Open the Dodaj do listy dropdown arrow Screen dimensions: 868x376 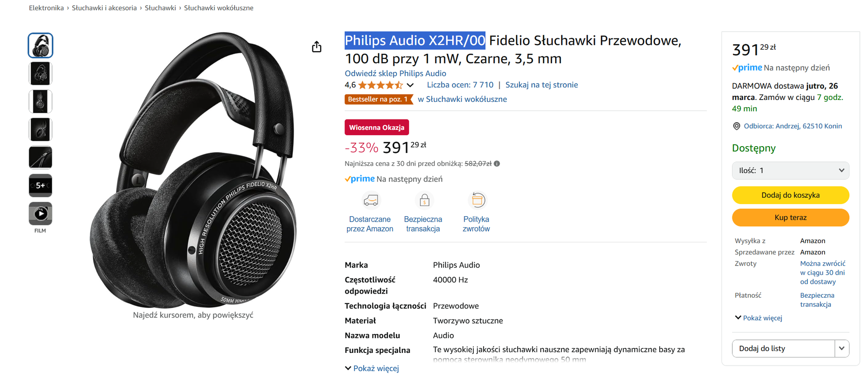[x=842, y=348]
